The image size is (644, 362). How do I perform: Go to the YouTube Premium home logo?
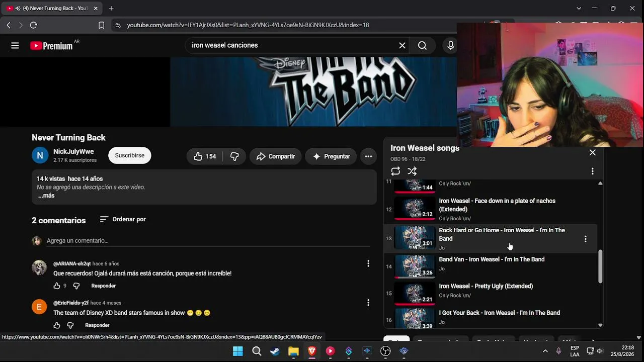click(52, 46)
